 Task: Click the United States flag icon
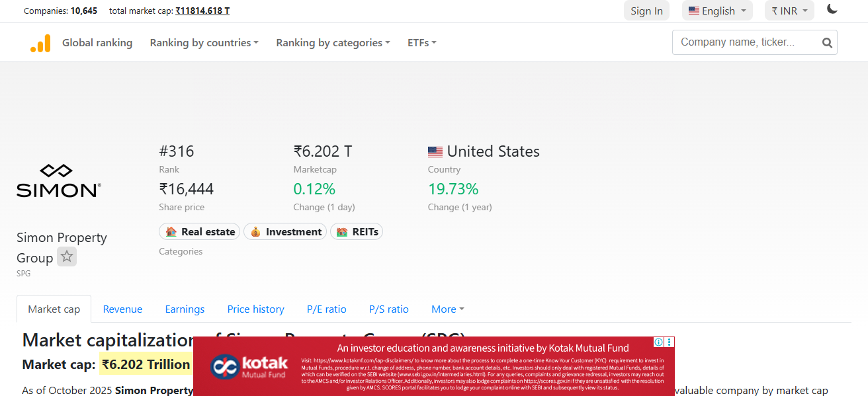point(435,152)
